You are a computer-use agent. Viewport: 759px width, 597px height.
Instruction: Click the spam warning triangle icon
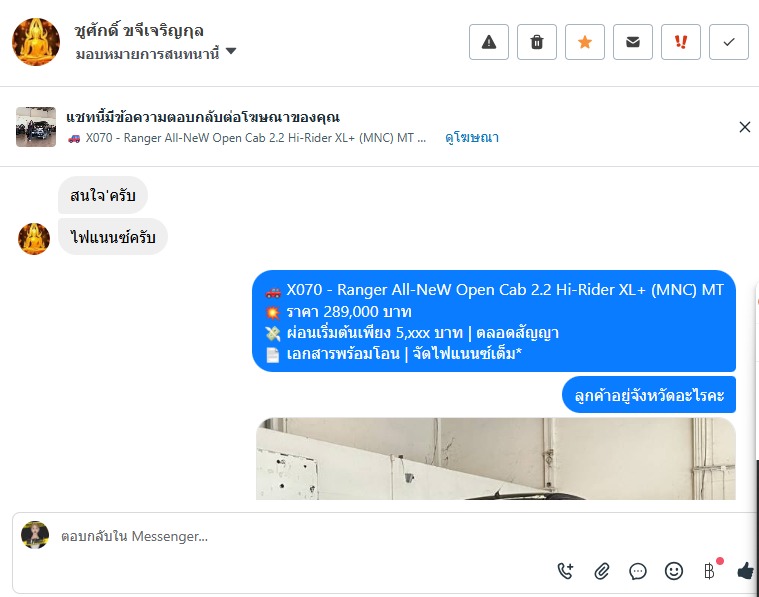488,42
